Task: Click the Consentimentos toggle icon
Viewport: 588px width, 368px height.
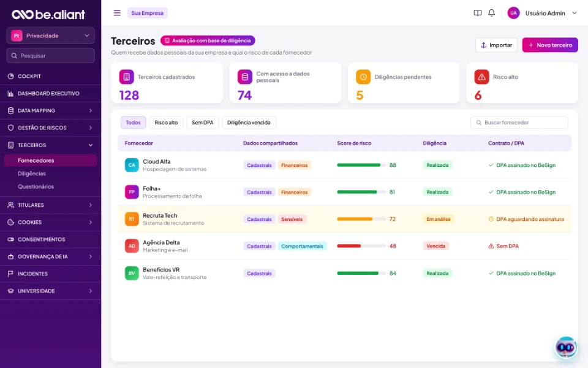Action: [10, 239]
